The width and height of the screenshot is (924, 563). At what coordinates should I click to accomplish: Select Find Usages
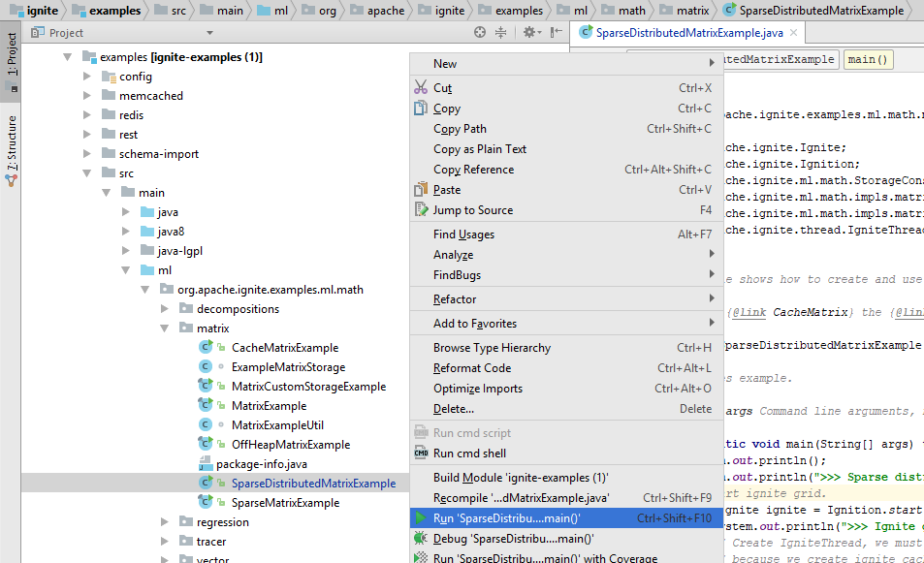(x=566, y=234)
